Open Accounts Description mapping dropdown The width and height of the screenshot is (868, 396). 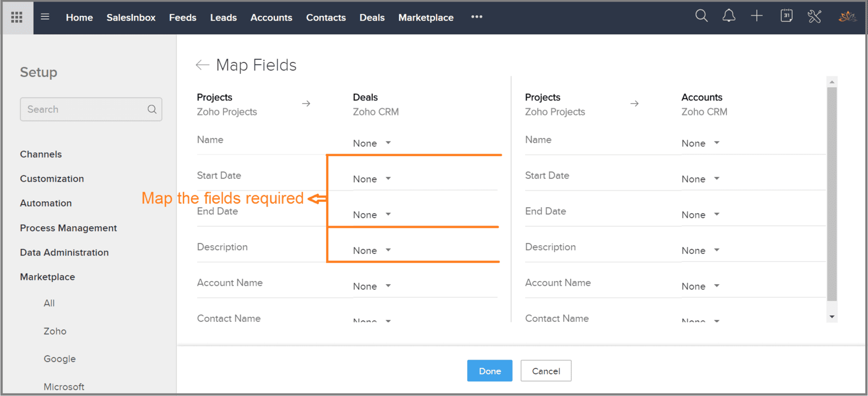click(x=701, y=251)
